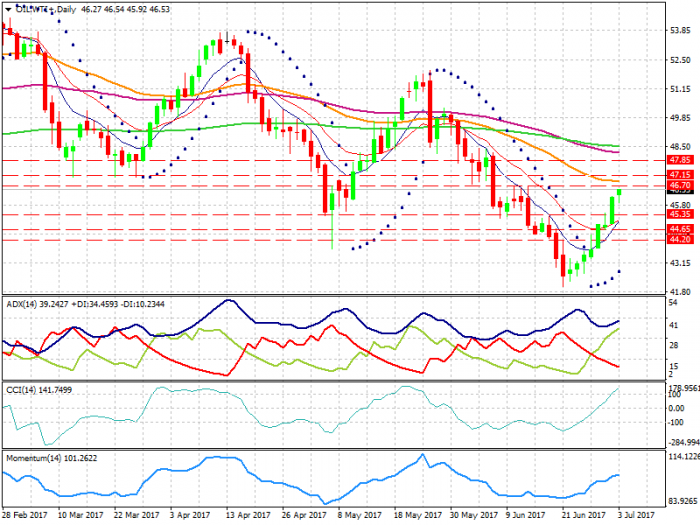Click the CCI scale value -284.994

(x=683, y=442)
